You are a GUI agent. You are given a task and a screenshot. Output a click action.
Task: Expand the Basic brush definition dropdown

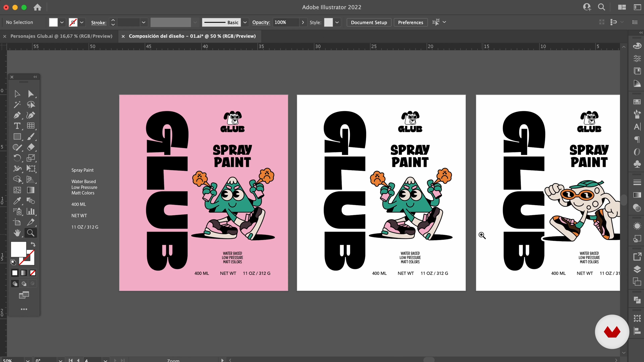pos(245,22)
